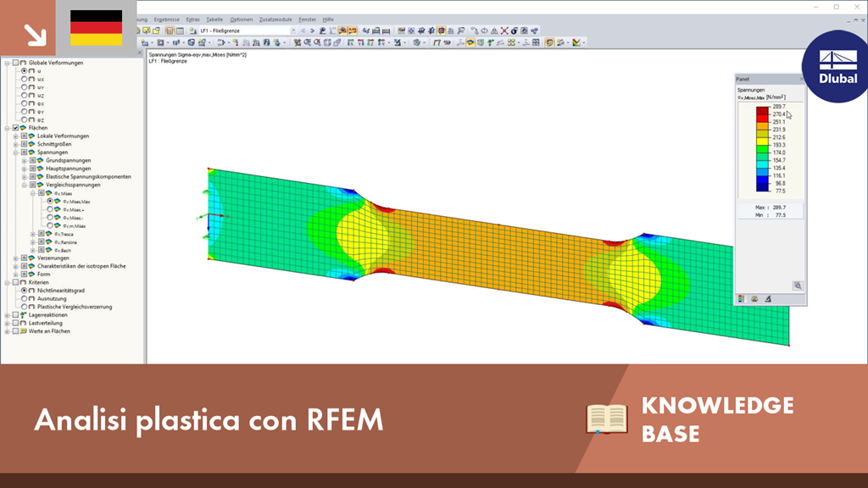Select σv,m,Mises radio button
The width and height of the screenshot is (868, 488).
50,225
